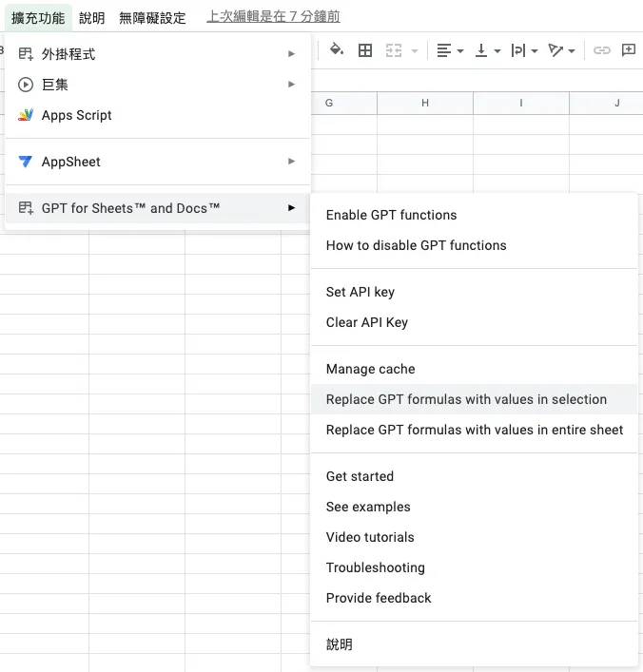This screenshot has height=672, width=643.
Task: Click the add-ons icon beside 外掛程式
Action: pos(26,54)
